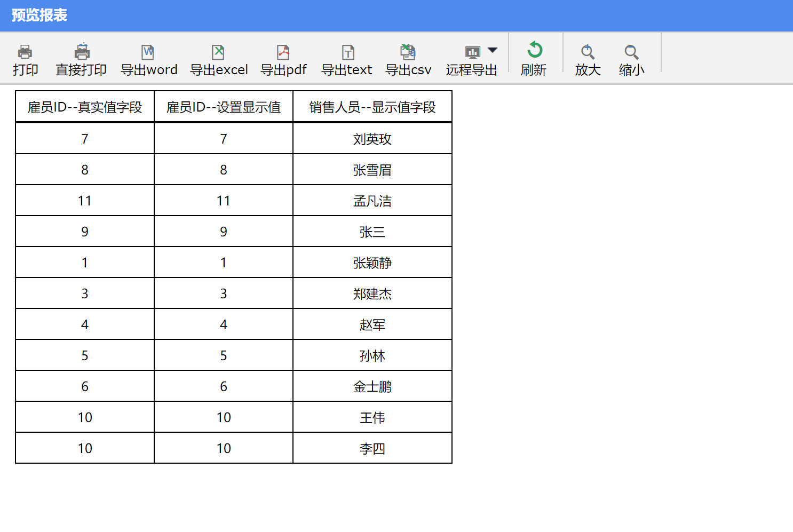Click the cell containing 刘英玫
The height and width of the screenshot is (532, 793).
coord(372,139)
